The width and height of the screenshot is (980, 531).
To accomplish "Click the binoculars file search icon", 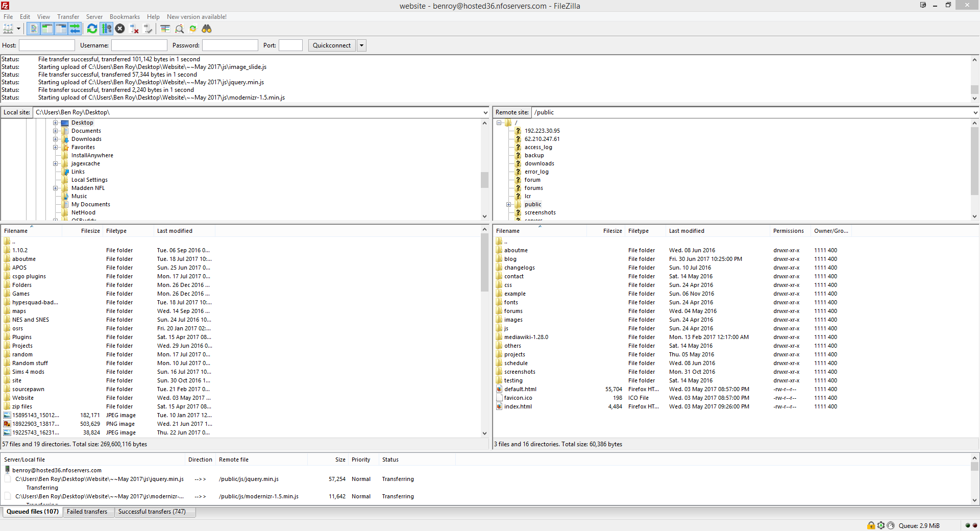I will pos(207,29).
